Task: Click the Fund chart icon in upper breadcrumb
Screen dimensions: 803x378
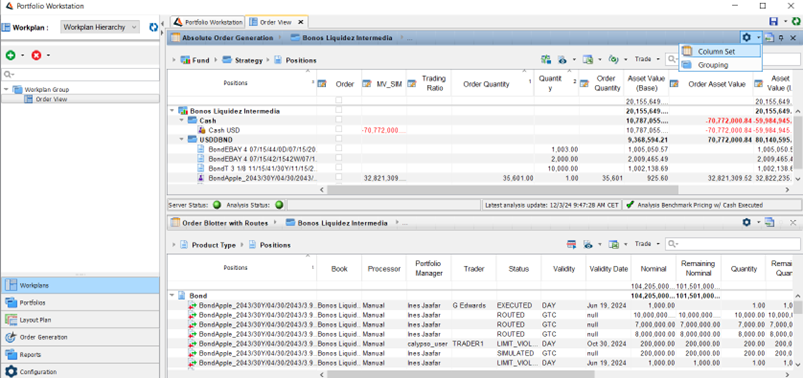Action: (x=185, y=60)
